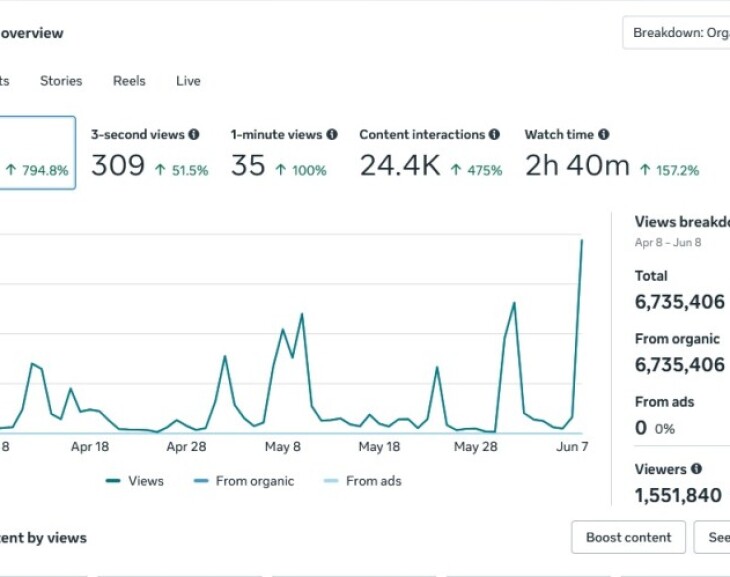730x577 pixels.
Task: Click the May 18 axis label
Action: click(379, 447)
